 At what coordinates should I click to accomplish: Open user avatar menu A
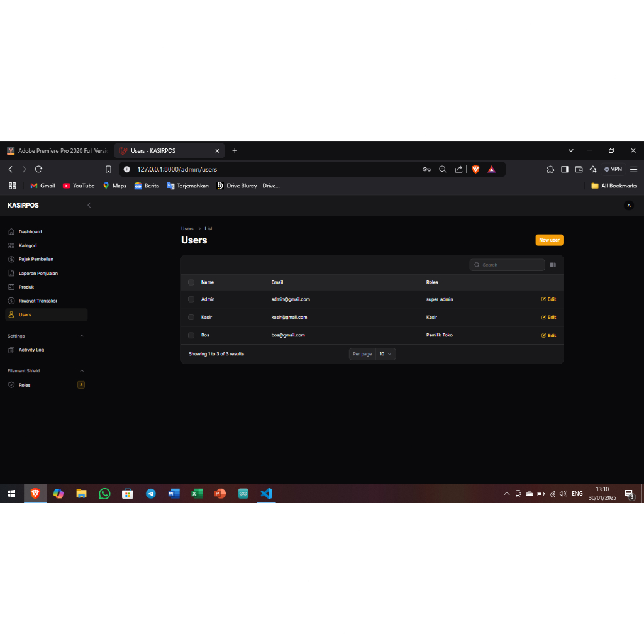(629, 206)
